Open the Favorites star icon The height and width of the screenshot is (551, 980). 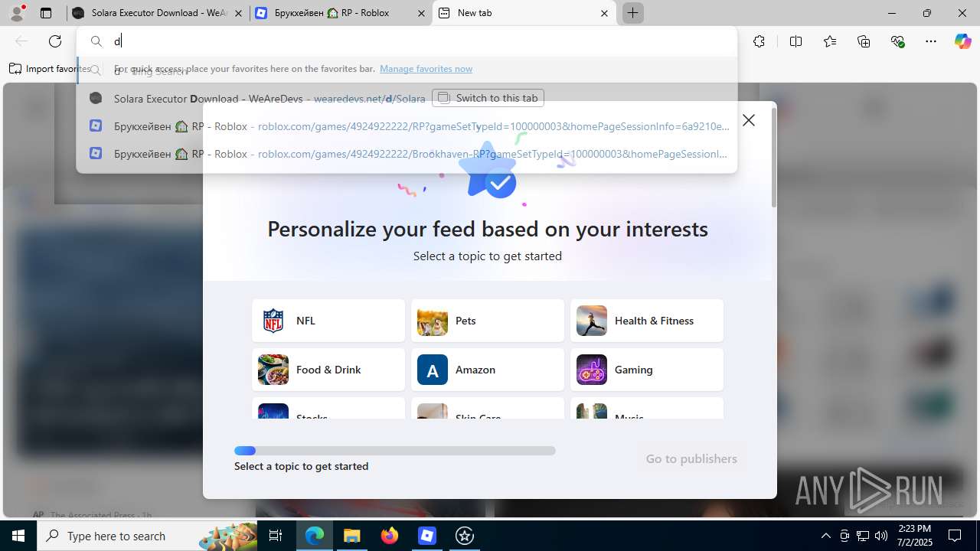coord(830,41)
